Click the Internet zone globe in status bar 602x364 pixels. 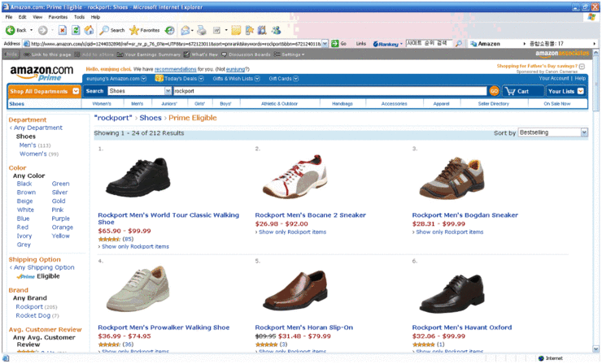pos(541,358)
